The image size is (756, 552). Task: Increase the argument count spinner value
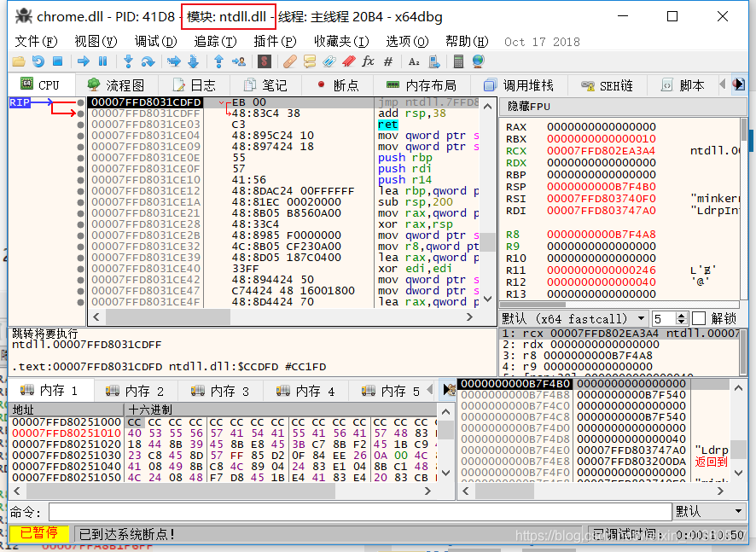coord(681,316)
